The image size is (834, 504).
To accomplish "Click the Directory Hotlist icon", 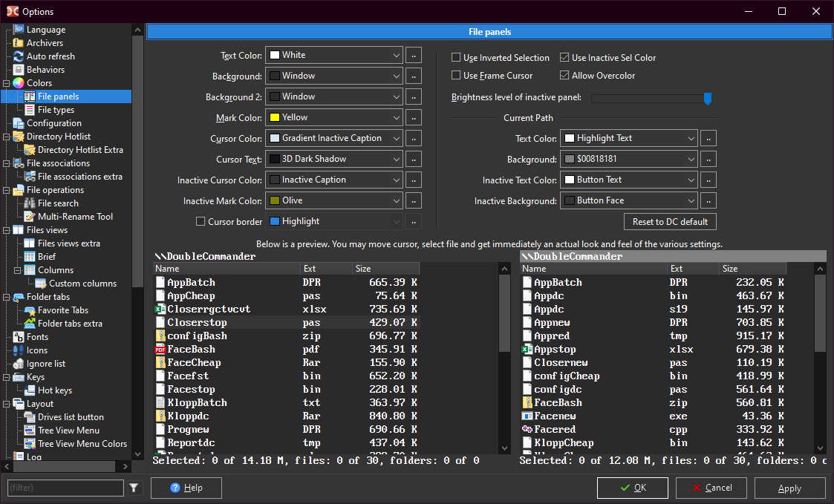I will click(x=19, y=137).
